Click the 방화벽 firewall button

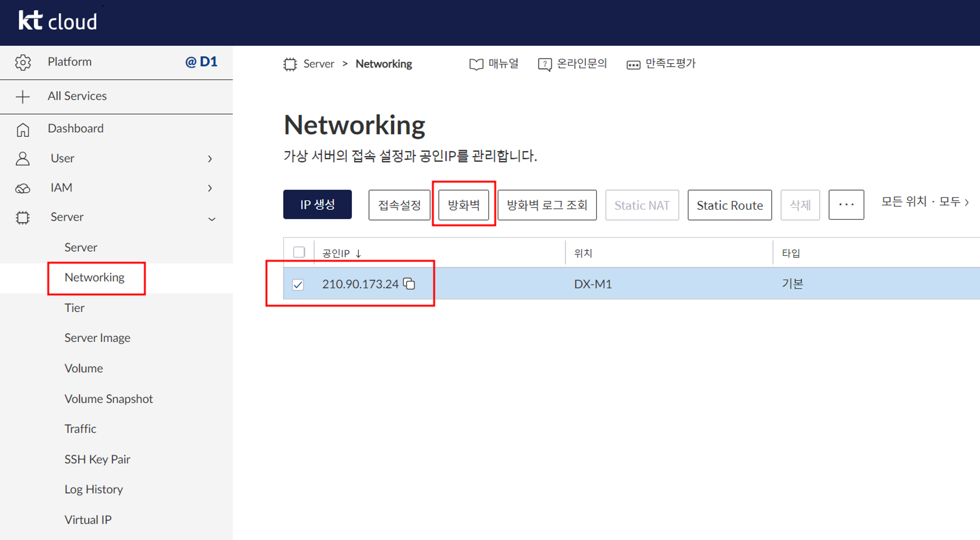[x=464, y=205]
